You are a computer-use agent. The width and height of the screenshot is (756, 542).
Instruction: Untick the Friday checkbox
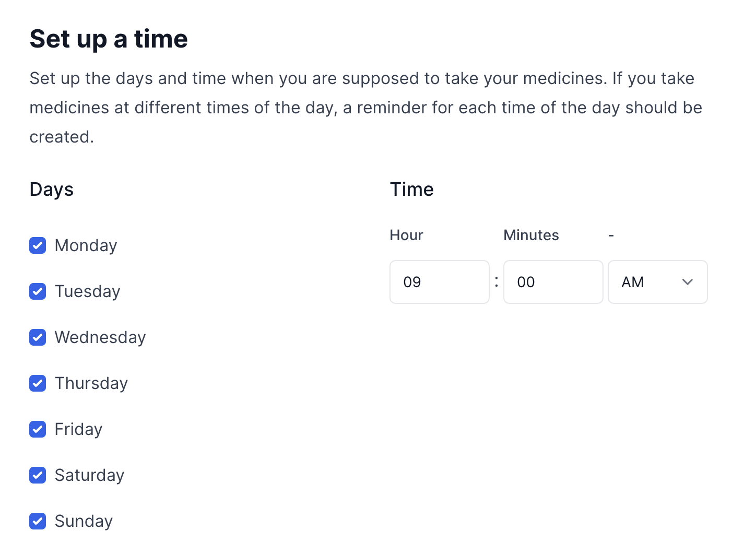(38, 429)
